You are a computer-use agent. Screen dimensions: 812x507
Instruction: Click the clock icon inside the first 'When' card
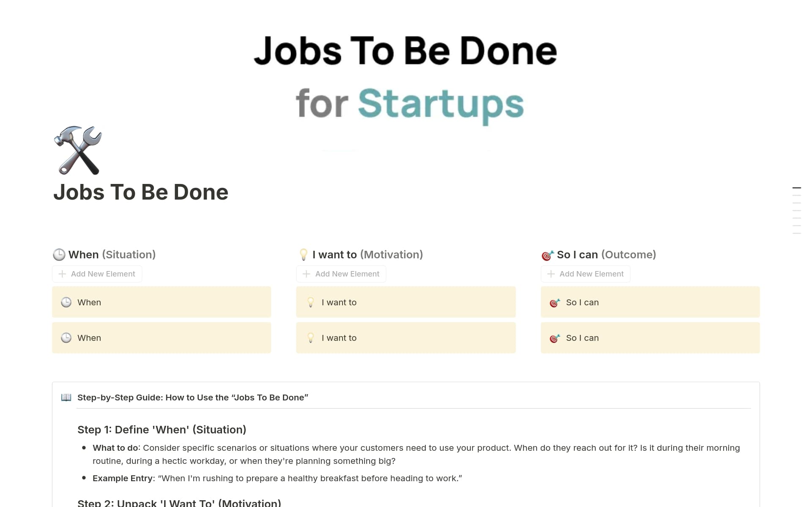[x=66, y=302]
